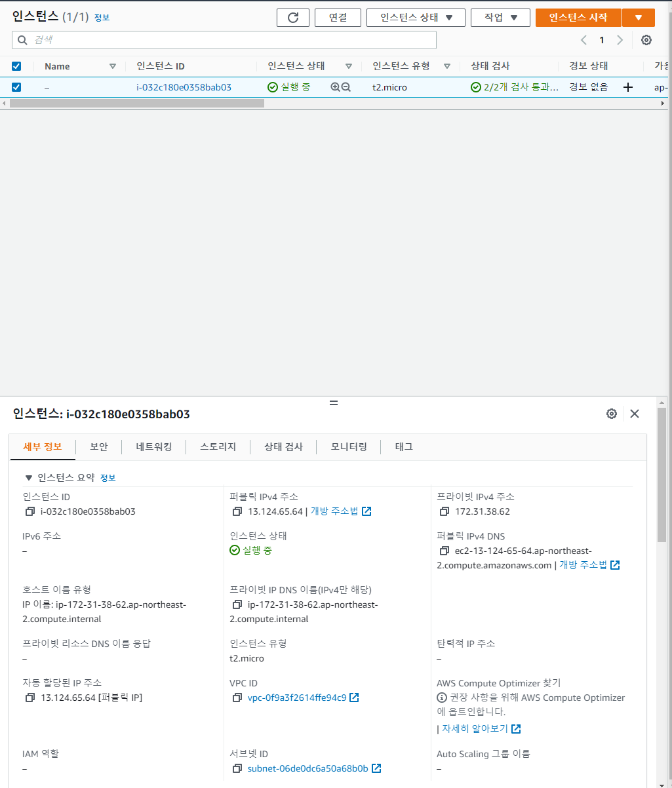Viewport: 672px width, 788px height.
Task: Open detail panel settings gear
Action: [x=612, y=414]
